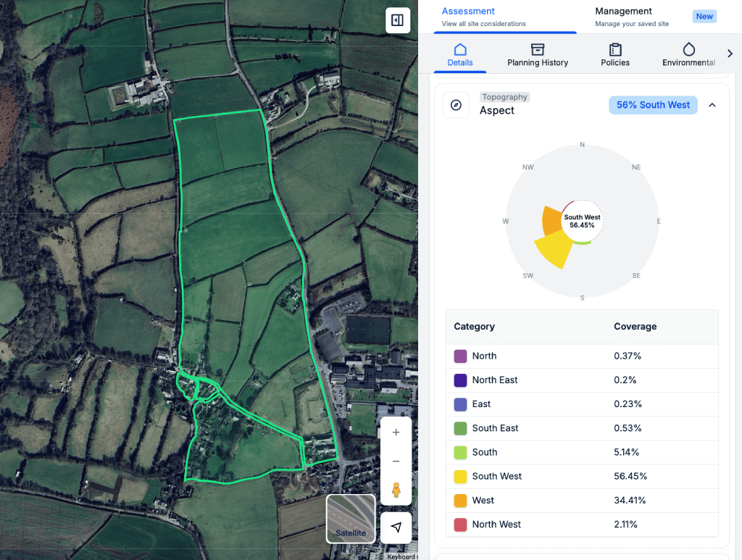Click the map zoom out minus button

click(x=396, y=461)
